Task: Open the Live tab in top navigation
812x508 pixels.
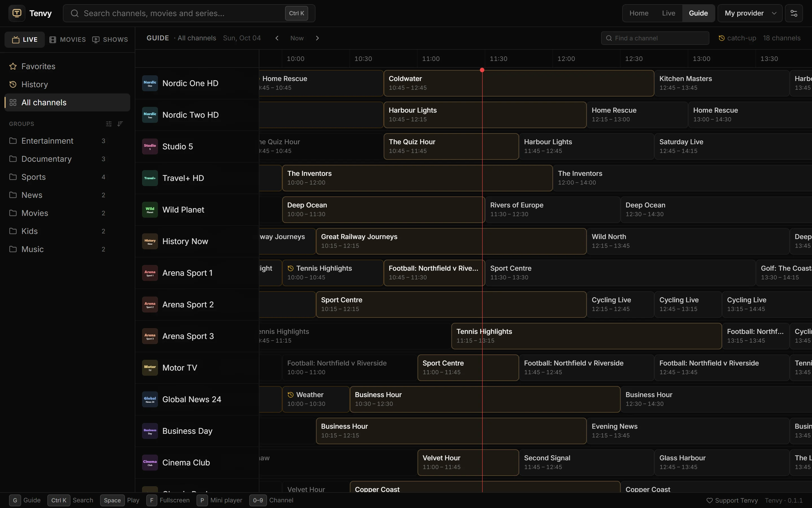Action: click(668, 13)
